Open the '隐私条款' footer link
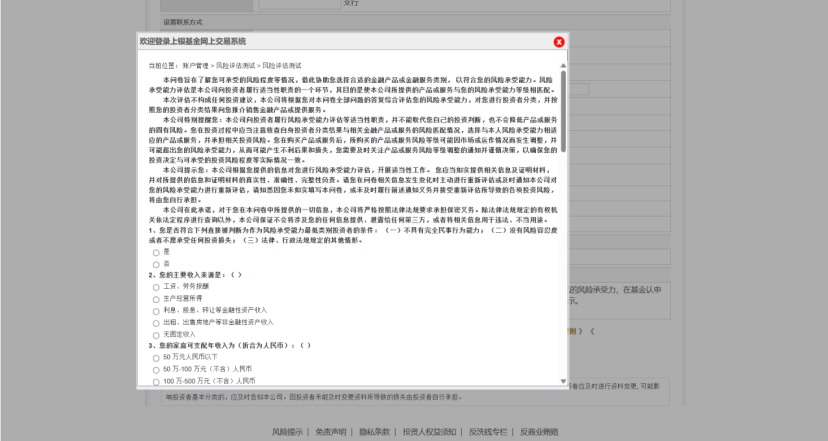The height and width of the screenshot is (441, 828). click(x=373, y=432)
